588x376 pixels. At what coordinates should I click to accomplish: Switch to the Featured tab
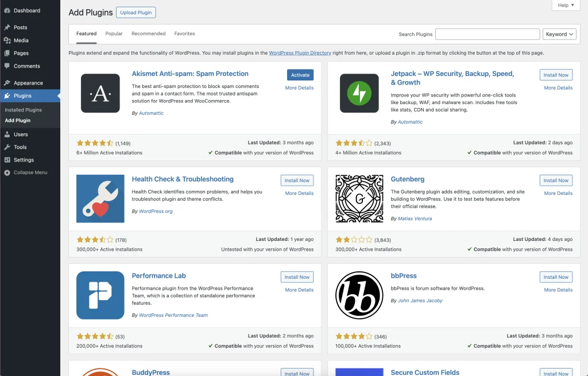(87, 33)
